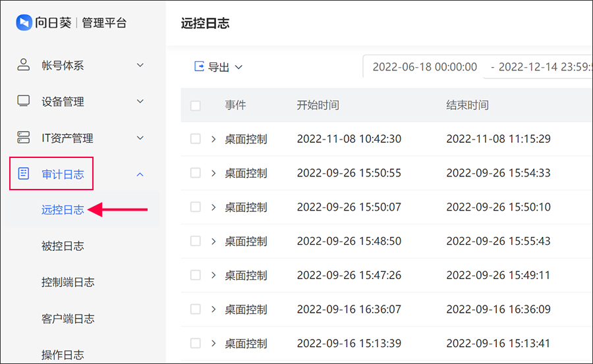Click the 向日葵 logo icon
Screen dimensions: 593x364
coord(24,22)
